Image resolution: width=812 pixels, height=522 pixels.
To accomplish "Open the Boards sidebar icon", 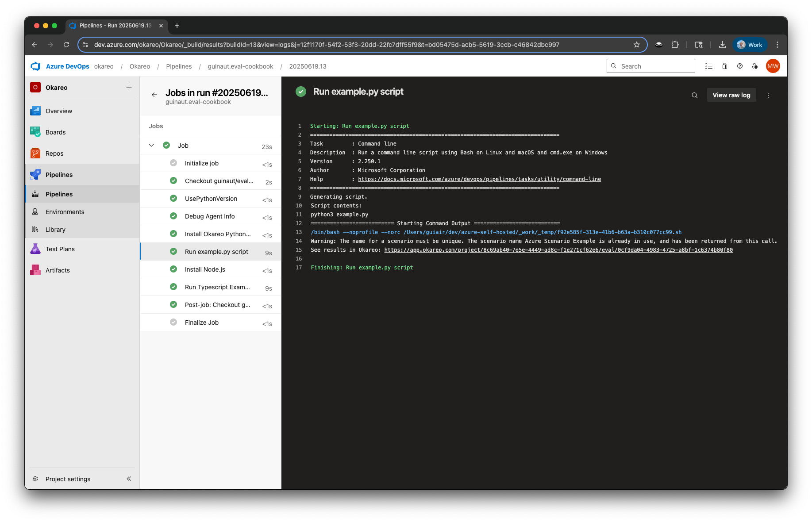I will click(x=35, y=132).
